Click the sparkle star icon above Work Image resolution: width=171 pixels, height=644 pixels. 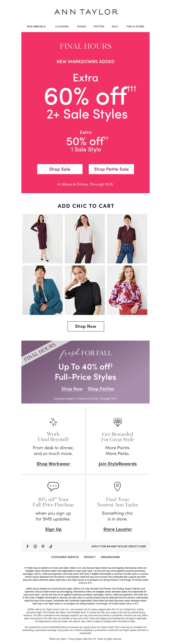[53, 422]
